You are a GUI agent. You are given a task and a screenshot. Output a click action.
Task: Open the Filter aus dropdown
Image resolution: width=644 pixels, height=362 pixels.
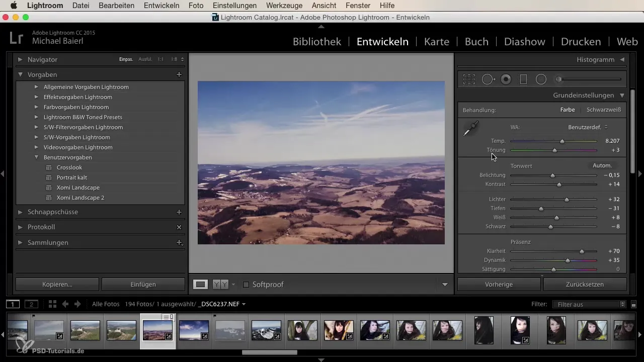[589, 304]
